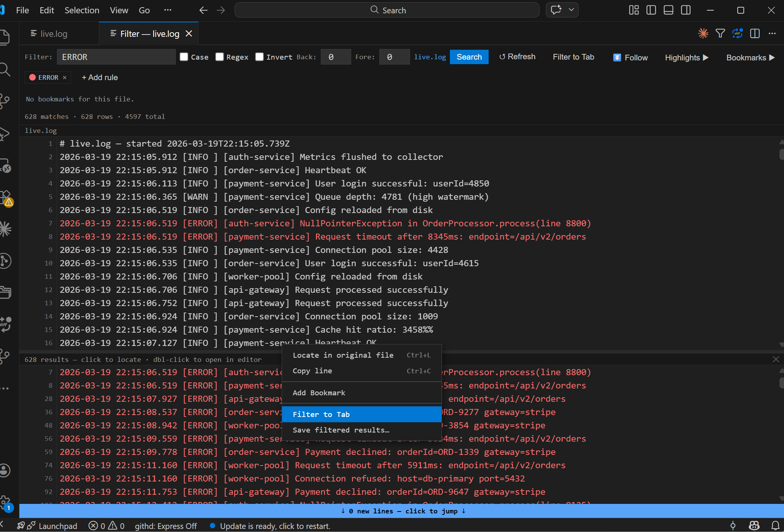Remove the ERROR rule chip

tap(65, 77)
